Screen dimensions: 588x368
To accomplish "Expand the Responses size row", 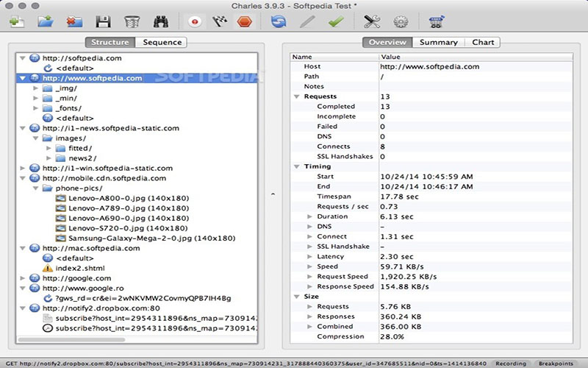I will 309,316.
